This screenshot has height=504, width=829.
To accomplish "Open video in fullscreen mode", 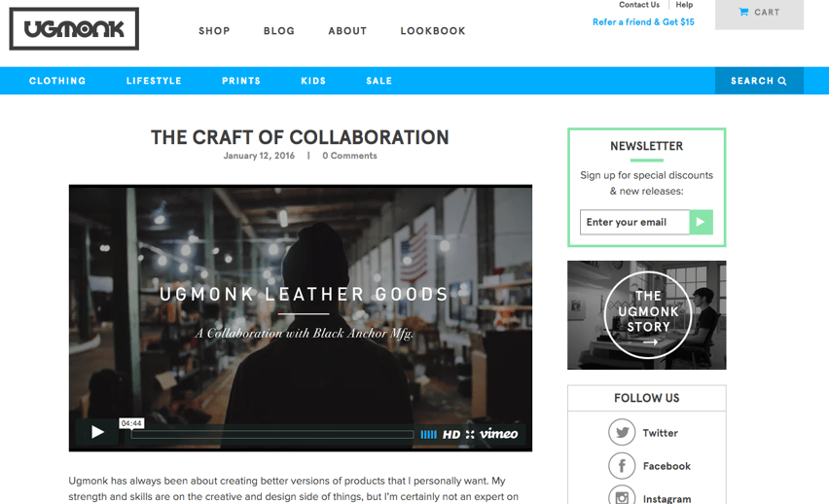I will click(470, 435).
